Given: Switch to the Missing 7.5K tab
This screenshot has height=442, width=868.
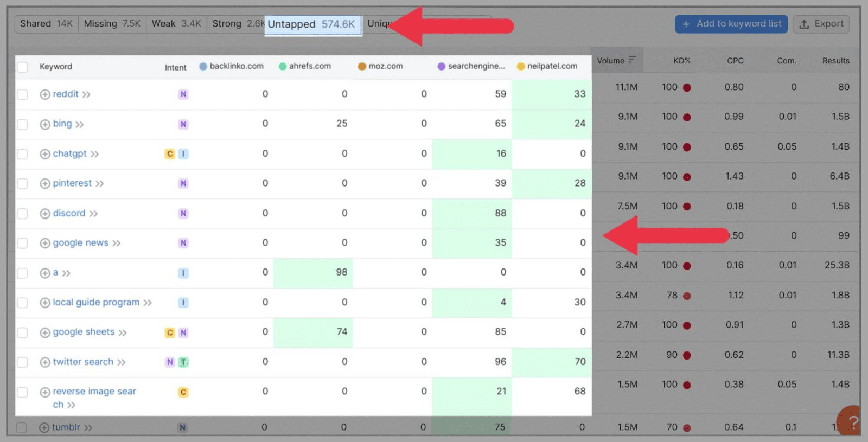Looking at the screenshot, I should tap(112, 24).
